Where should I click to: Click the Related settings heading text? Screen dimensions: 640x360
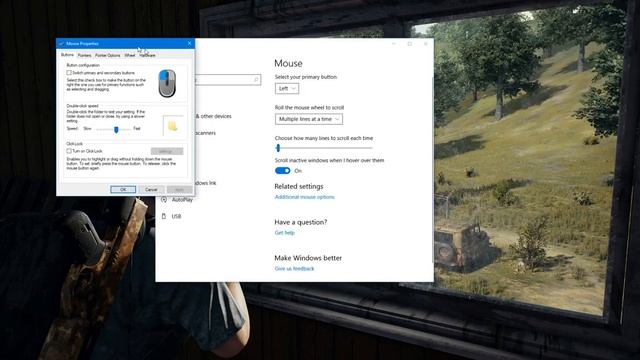pos(299,186)
